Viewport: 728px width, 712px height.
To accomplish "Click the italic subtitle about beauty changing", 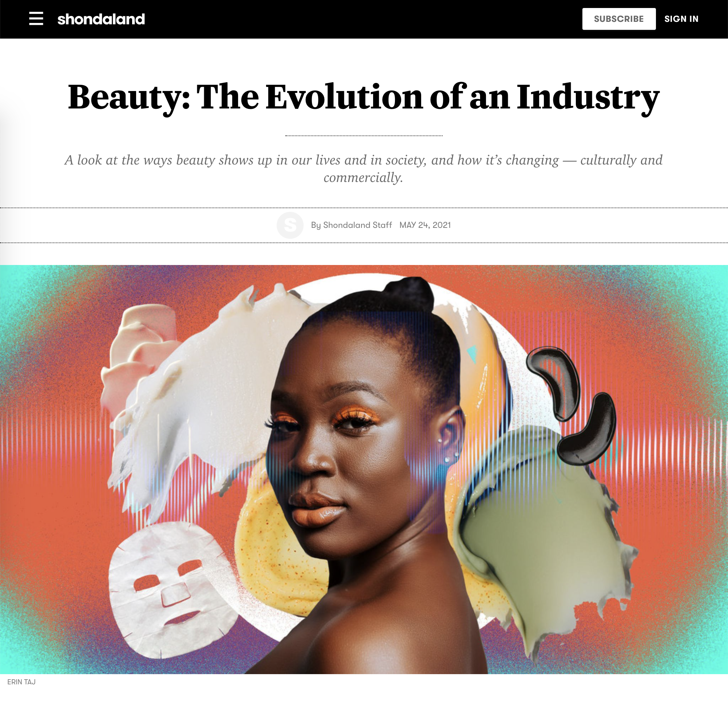I will click(x=363, y=168).
